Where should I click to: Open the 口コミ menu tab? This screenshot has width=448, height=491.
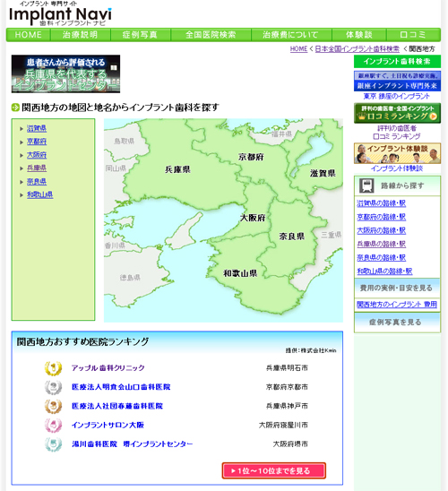pos(413,35)
